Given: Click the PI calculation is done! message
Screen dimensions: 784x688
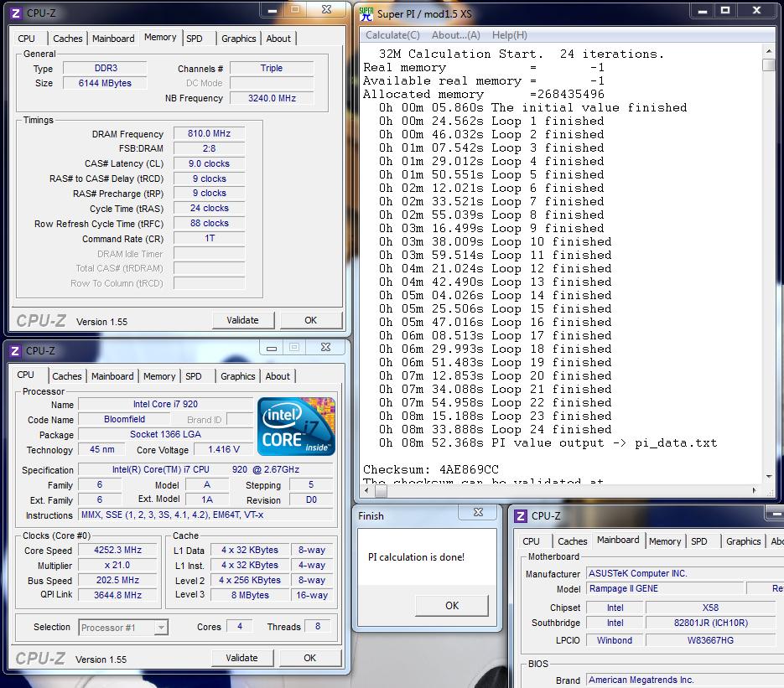Looking at the screenshot, I should [416, 557].
